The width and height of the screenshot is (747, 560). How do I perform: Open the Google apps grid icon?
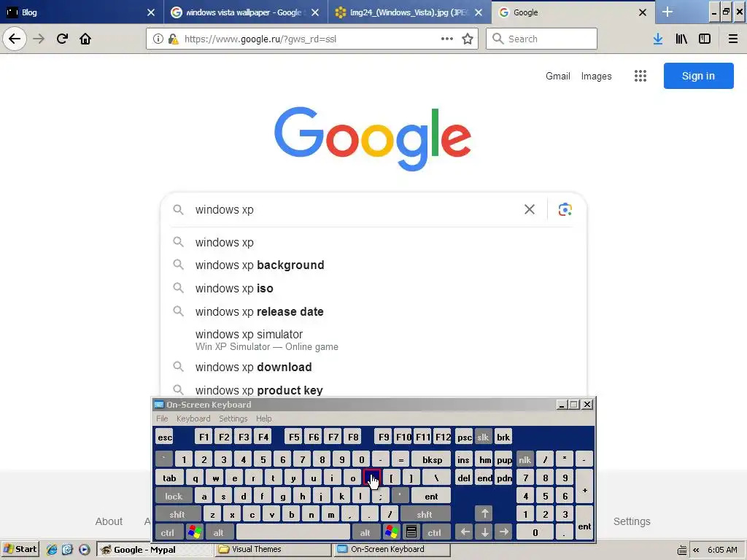[640, 76]
